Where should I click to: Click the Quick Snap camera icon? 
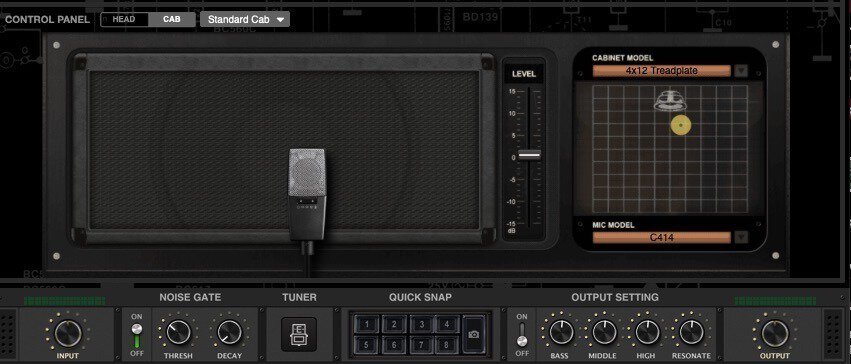pos(474,334)
